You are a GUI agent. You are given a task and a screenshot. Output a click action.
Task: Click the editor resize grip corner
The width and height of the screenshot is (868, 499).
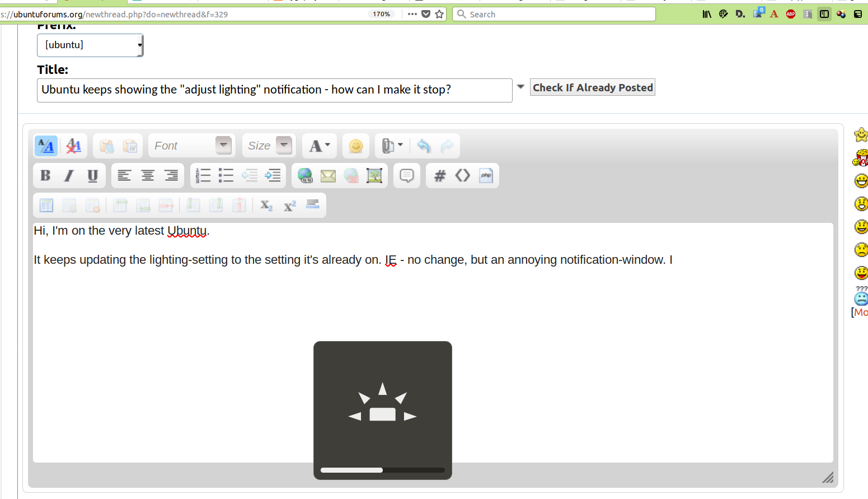(x=828, y=477)
